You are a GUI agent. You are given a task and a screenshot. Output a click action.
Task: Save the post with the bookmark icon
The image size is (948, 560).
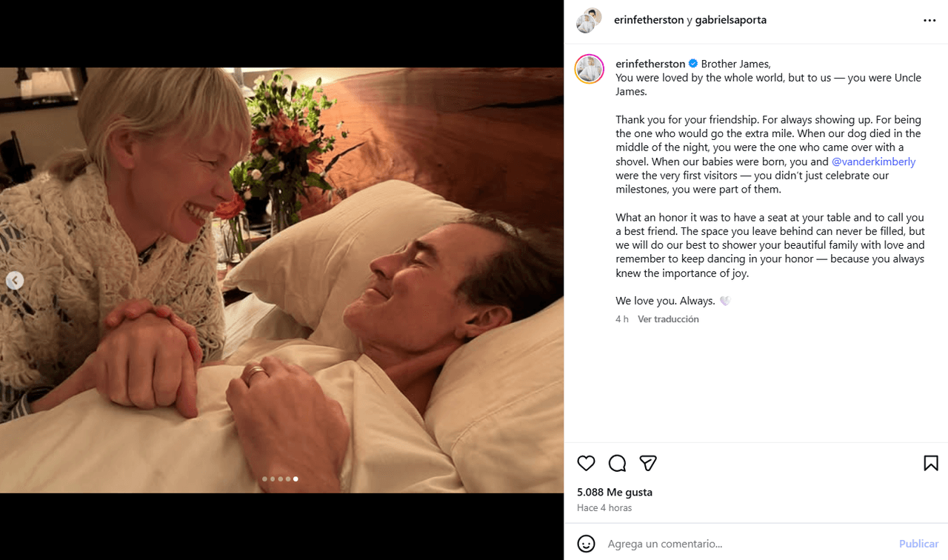point(930,463)
